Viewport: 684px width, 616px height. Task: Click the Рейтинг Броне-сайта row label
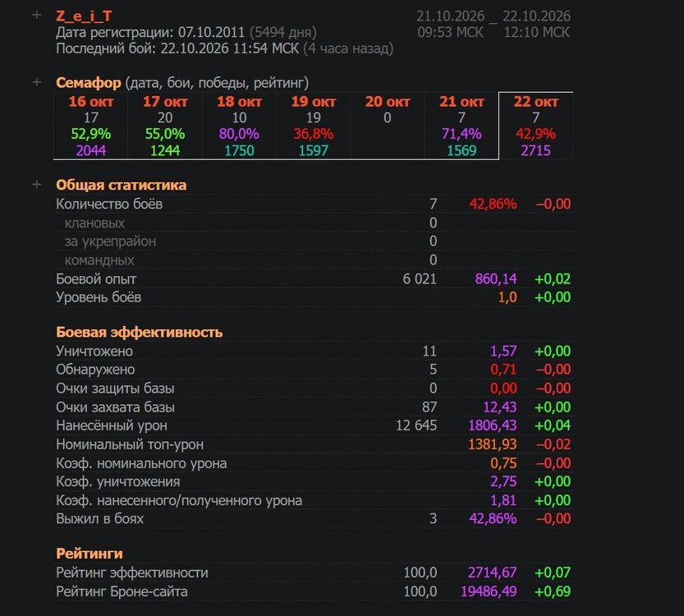coord(122,591)
